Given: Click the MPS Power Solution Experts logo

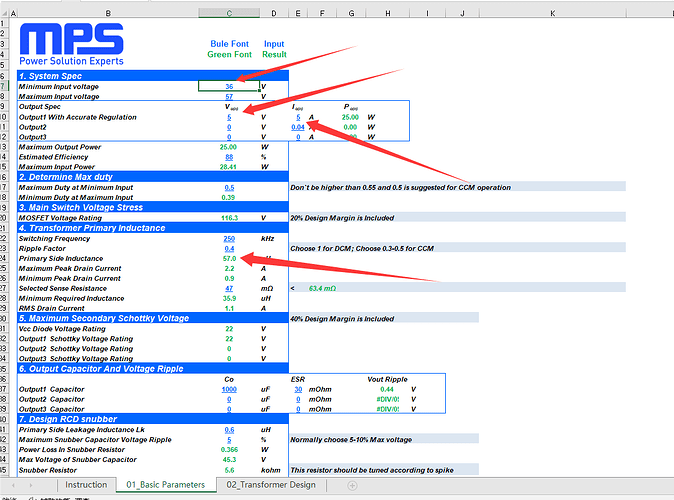Looking at the screenshot, I should (72, 45).
